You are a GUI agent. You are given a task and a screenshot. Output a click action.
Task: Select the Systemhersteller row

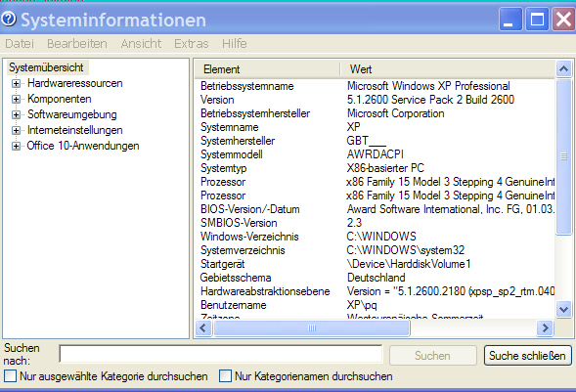(375, 141)
